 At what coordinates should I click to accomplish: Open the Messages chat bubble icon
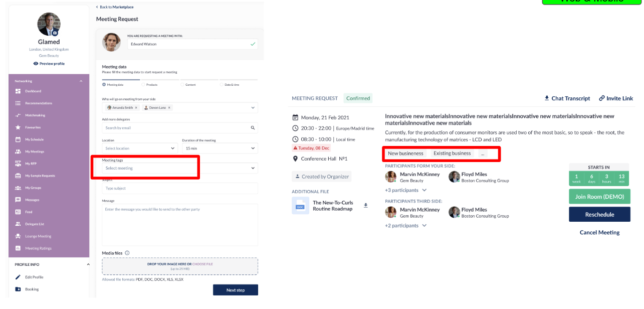18,200
